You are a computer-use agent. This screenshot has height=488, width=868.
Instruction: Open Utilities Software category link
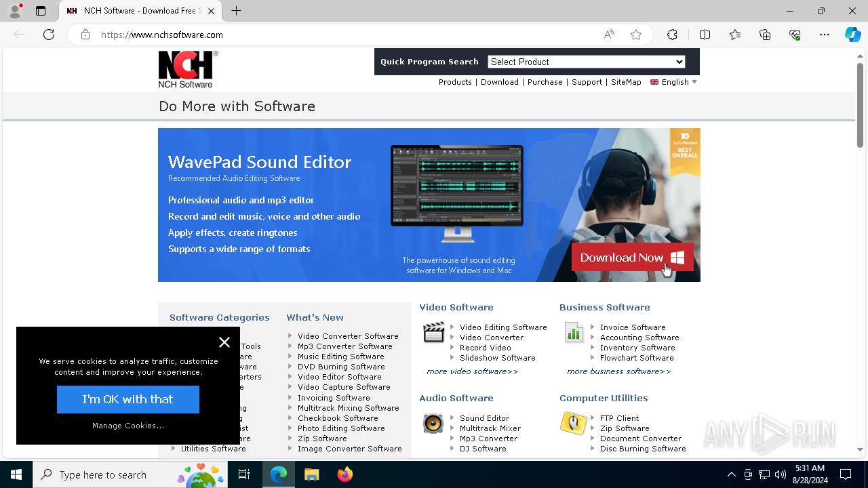click(x=214, y=449)
